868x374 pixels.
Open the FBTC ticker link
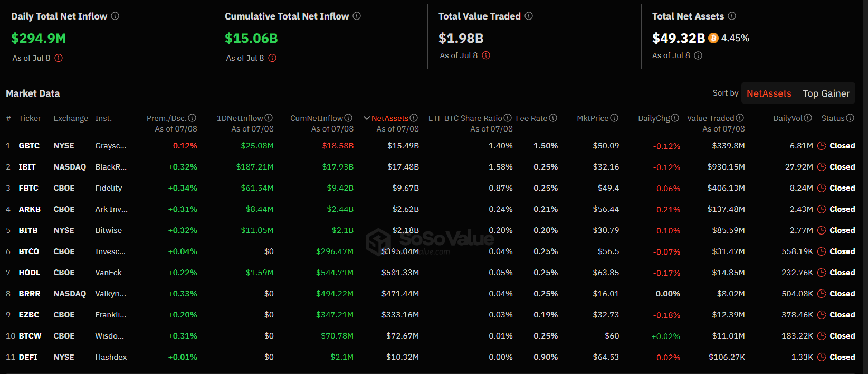coord(28,188)
